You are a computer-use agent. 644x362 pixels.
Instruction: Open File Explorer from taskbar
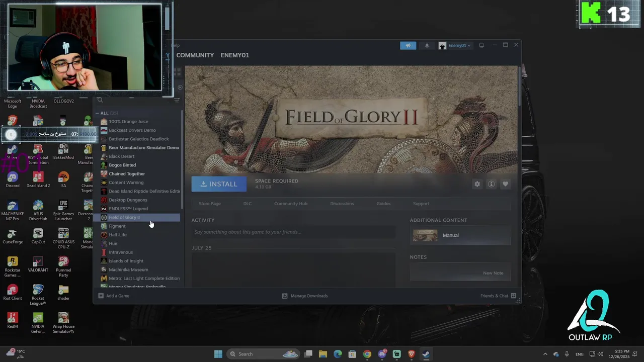[323, 354]
